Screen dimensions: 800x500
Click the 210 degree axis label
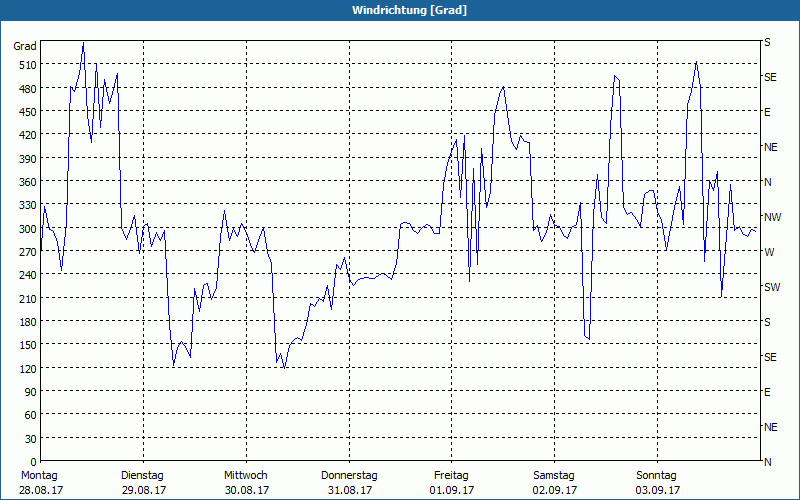click(x=28, y=298)
